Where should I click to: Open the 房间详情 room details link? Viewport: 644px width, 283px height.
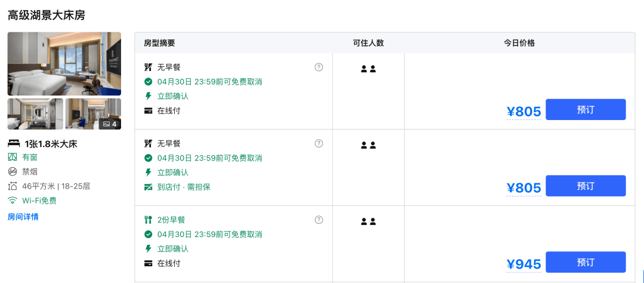(x=23, y=217)
